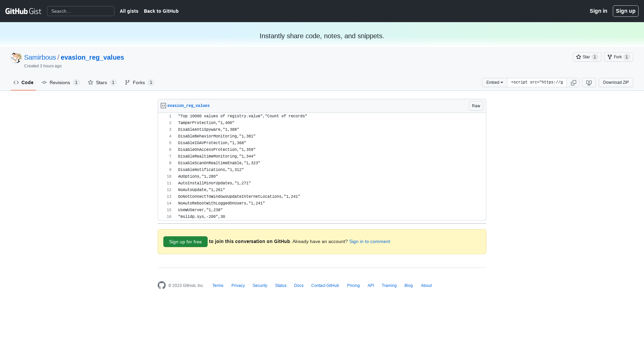Go Back to GitHub
This screenshot has width=644, height=362.
[x=161, y=11]
